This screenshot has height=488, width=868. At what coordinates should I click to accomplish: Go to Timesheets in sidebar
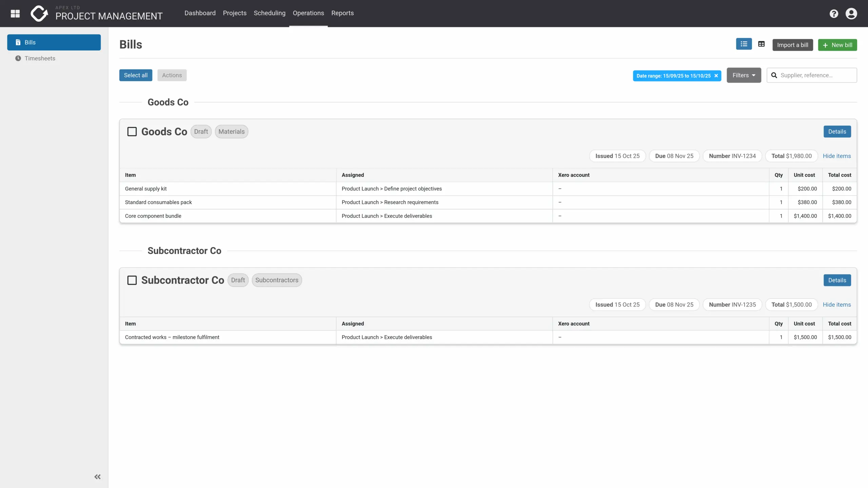(40, 58)
